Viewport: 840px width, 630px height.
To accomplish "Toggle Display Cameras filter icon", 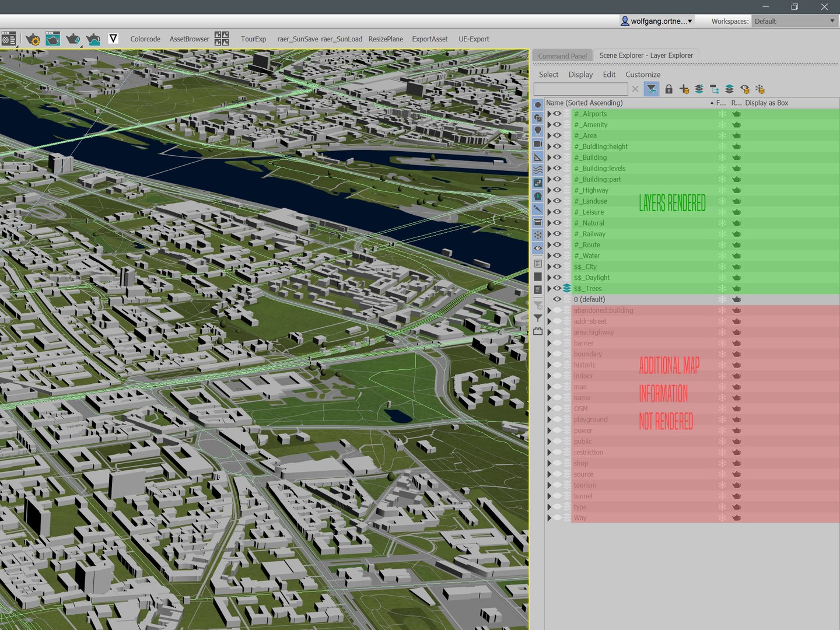I will 538,144.
